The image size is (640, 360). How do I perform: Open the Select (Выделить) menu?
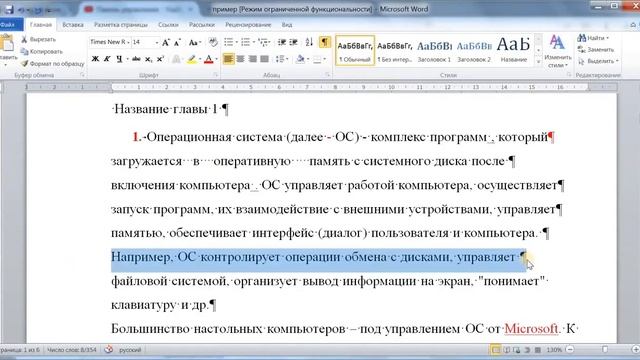(598, 61)
